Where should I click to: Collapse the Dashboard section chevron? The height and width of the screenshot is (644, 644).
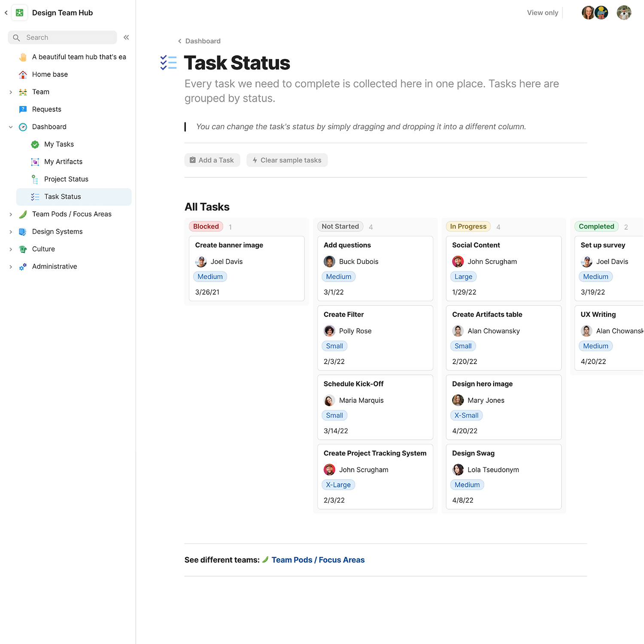[x=11, y=127]
